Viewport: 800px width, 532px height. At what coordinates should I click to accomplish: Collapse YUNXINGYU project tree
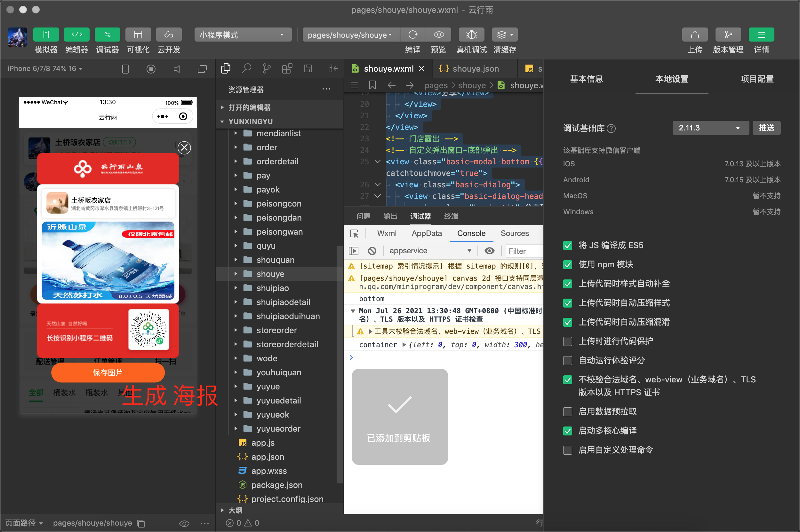coord(279,121)
